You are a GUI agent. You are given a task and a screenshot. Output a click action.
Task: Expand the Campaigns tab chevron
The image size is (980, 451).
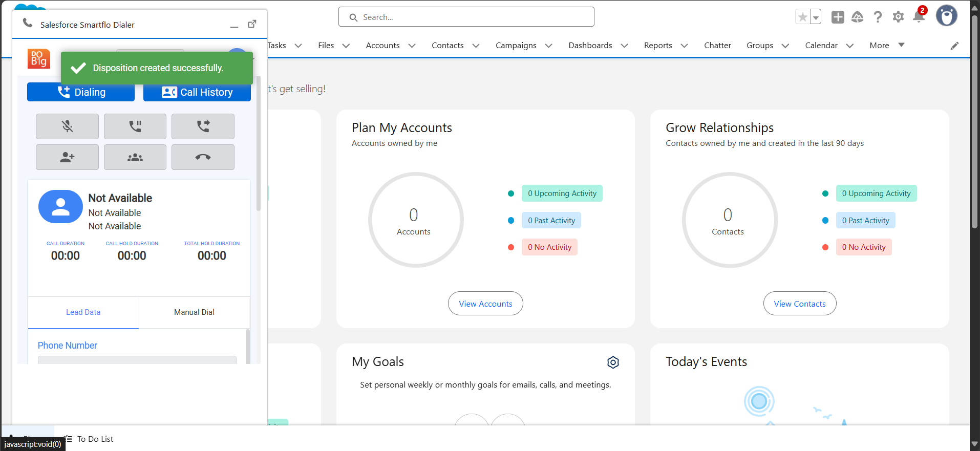(549, 46)
